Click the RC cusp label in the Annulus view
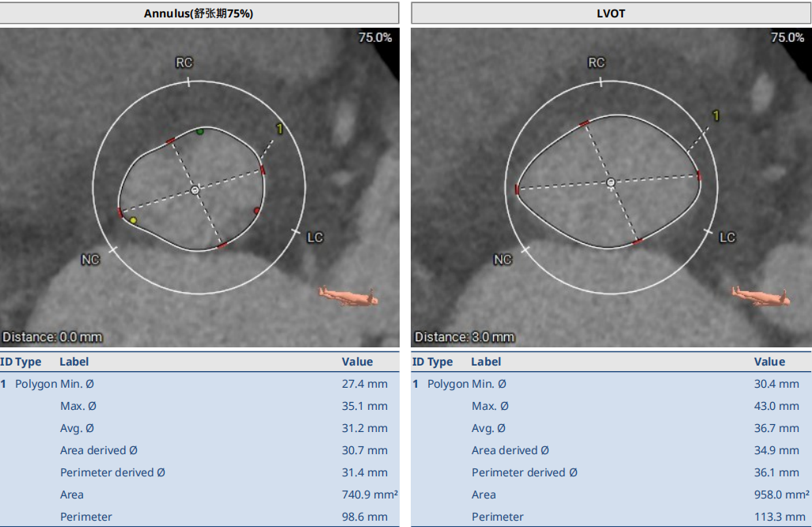 pos(184,63)
